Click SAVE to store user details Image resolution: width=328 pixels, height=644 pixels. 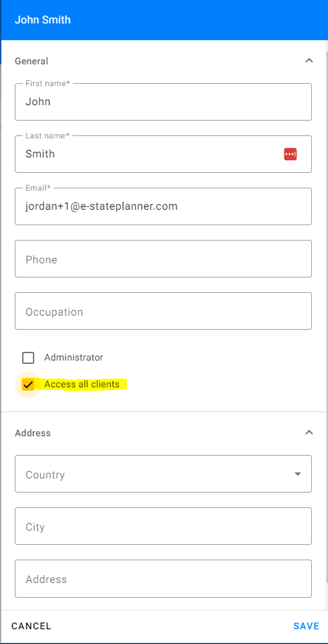pos(307,626)
